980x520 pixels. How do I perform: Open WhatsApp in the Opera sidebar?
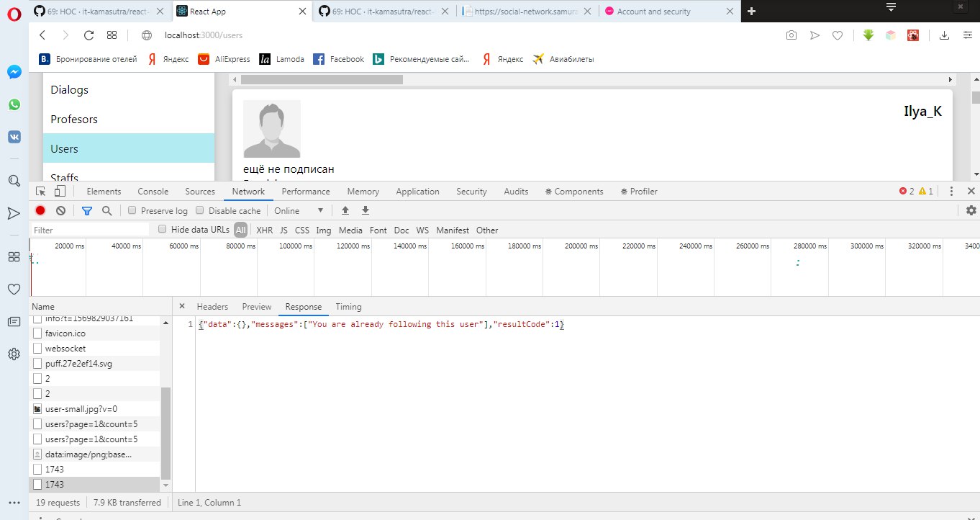tap(14, 104)
